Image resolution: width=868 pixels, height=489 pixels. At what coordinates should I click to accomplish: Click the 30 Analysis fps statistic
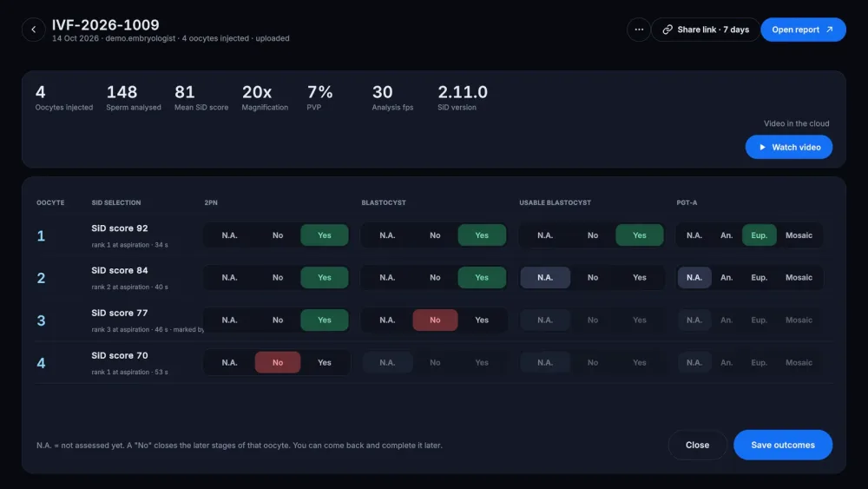tap(392, 97)
